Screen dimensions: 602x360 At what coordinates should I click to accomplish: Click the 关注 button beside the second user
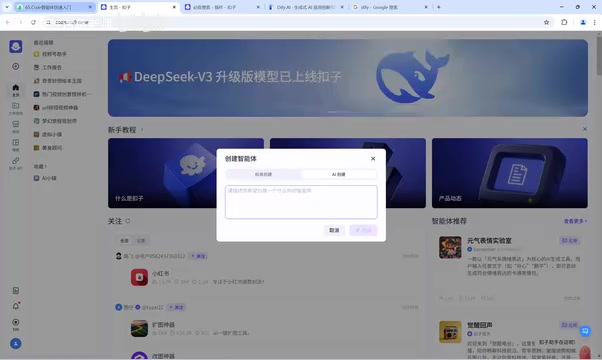tap(177, 307)
